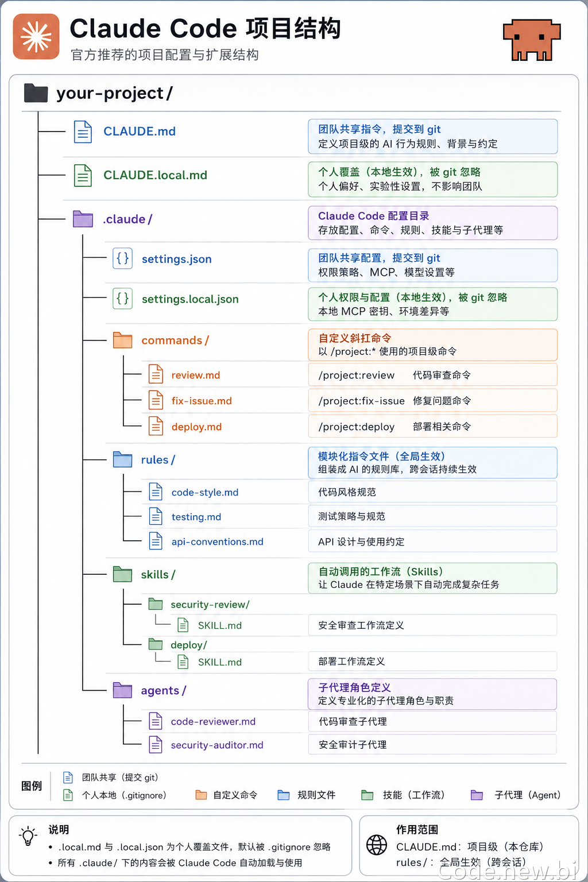
Task: Open the rules/ folder label
Action: [158, 460]
